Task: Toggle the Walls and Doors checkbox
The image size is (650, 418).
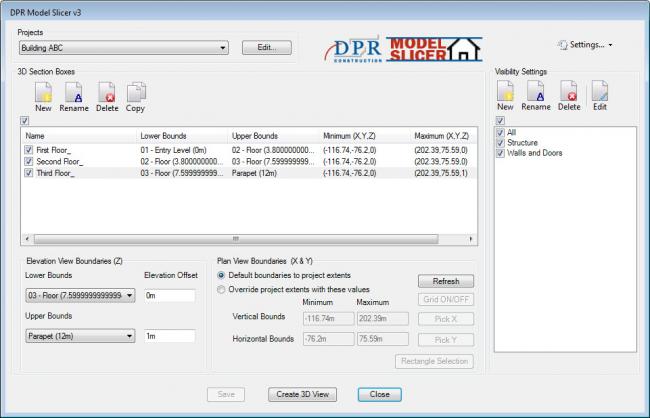Action: click(502, 153)
